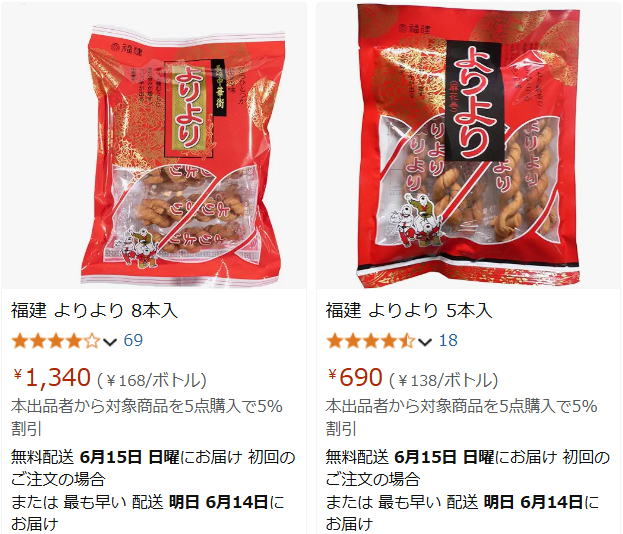
Task: Click the ¥690 price
Action: click(x=355, y=377)
